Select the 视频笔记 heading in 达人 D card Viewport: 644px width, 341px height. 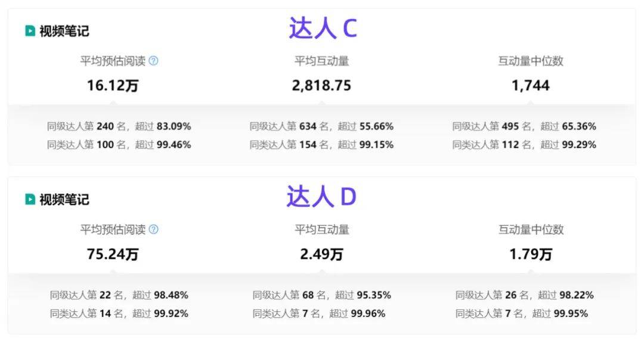64,200
